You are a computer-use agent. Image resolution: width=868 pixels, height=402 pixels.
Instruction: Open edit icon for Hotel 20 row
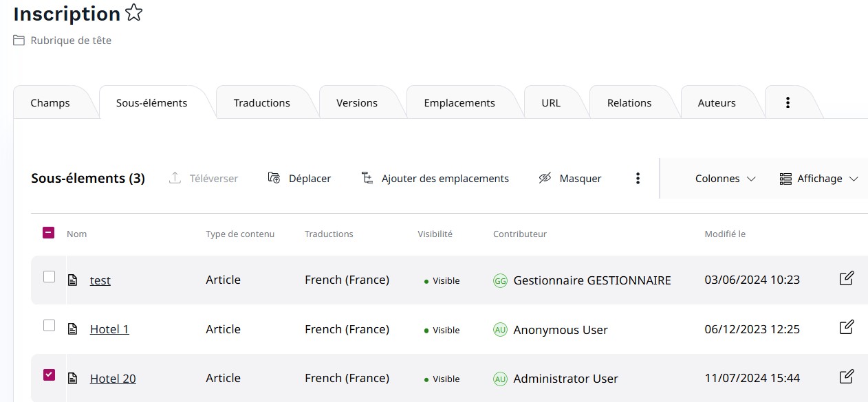847,377
